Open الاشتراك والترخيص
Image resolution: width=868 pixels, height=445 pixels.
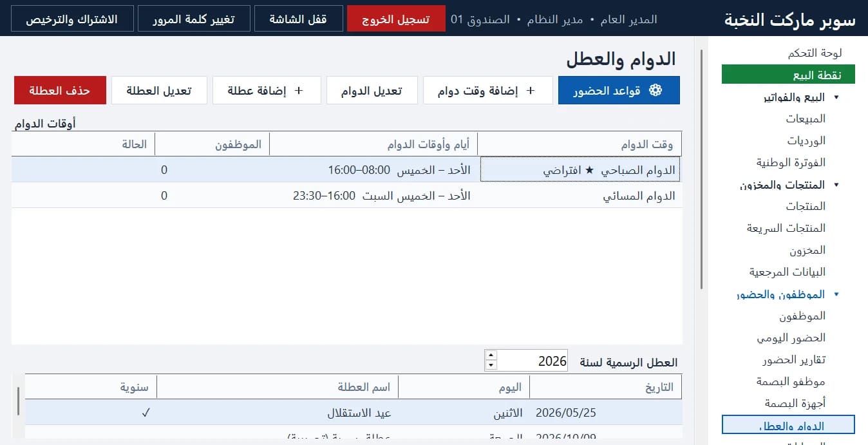[x=72, y=19]
